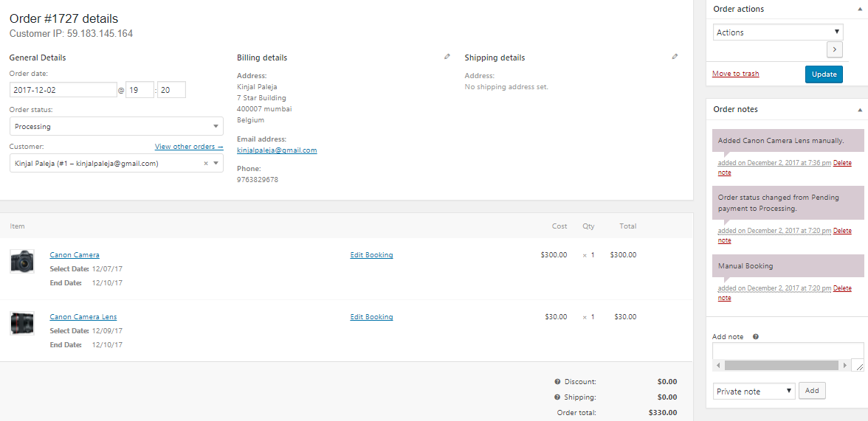Delete the 'Added Canon Camera Lens manually' note
Screen dimensions: 868x421
pyautogui.click(x=842, y=163)
